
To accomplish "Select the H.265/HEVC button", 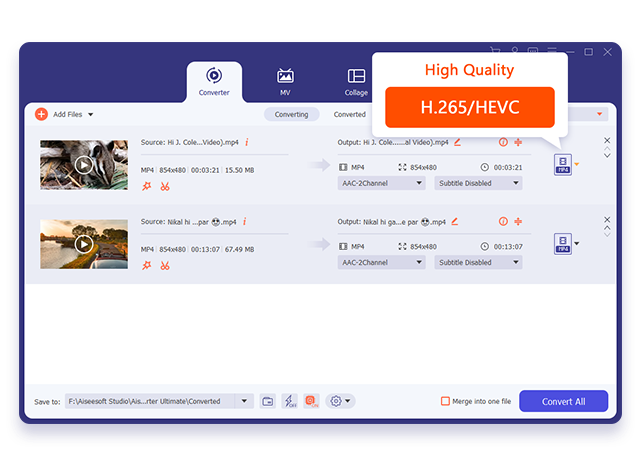I will tap(469, 106).
